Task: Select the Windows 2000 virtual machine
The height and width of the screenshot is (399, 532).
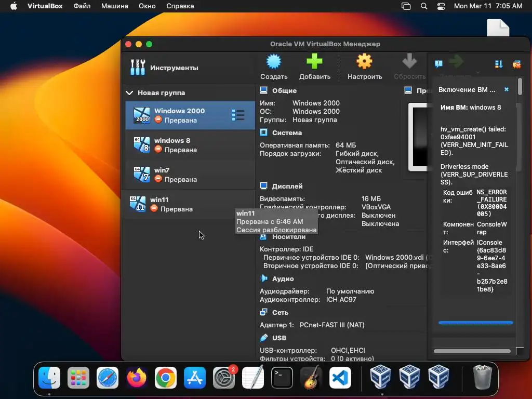Action: [x=190, y=115]
